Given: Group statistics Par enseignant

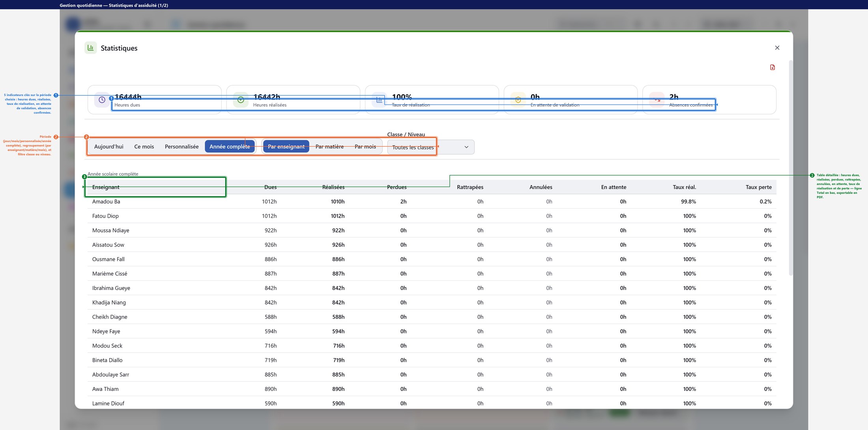Looking at the screenshot, I should click(x=286, y=146).
